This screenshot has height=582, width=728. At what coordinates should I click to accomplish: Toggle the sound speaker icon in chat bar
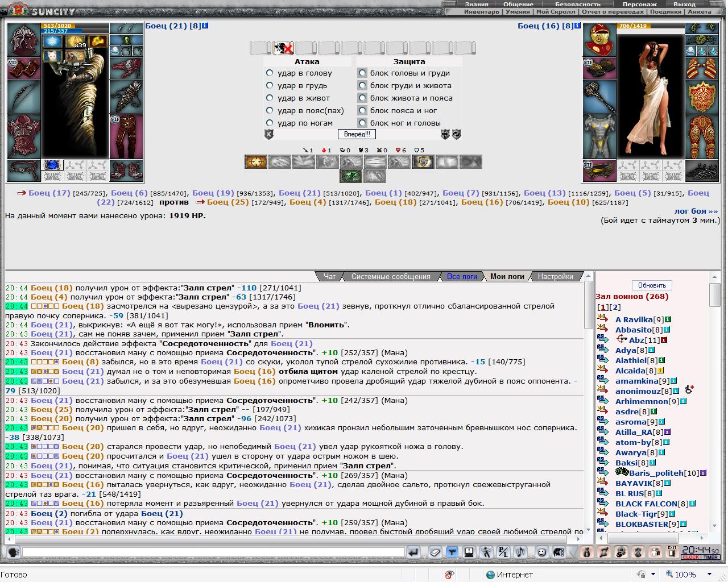pyautogui.click(x=520, y=552)
